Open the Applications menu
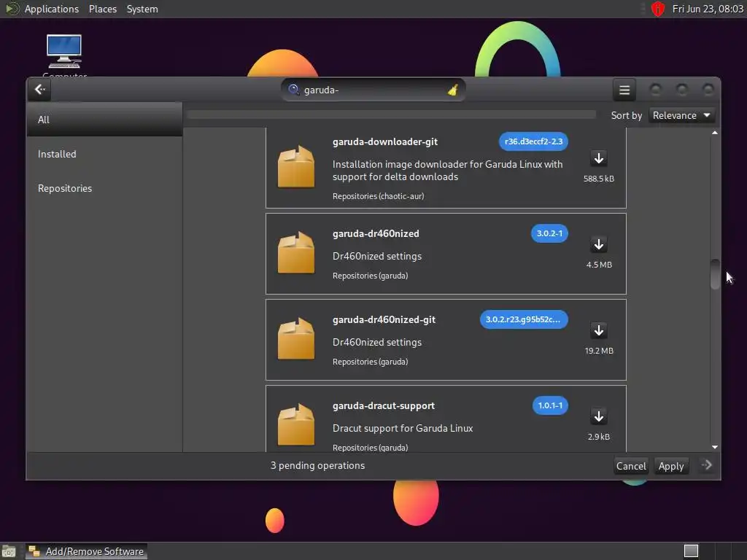This screenshot has height=560, width=747. point(52,9)
